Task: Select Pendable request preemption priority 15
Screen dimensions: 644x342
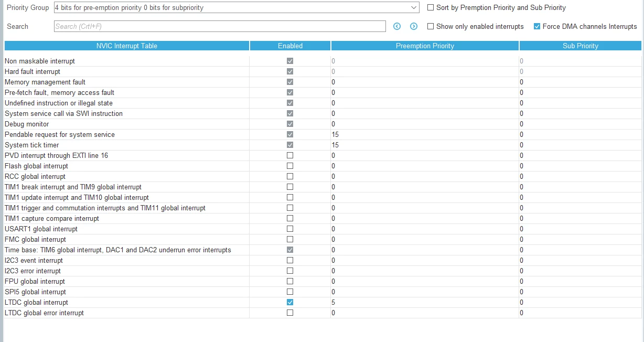Action: coord(425,134)
